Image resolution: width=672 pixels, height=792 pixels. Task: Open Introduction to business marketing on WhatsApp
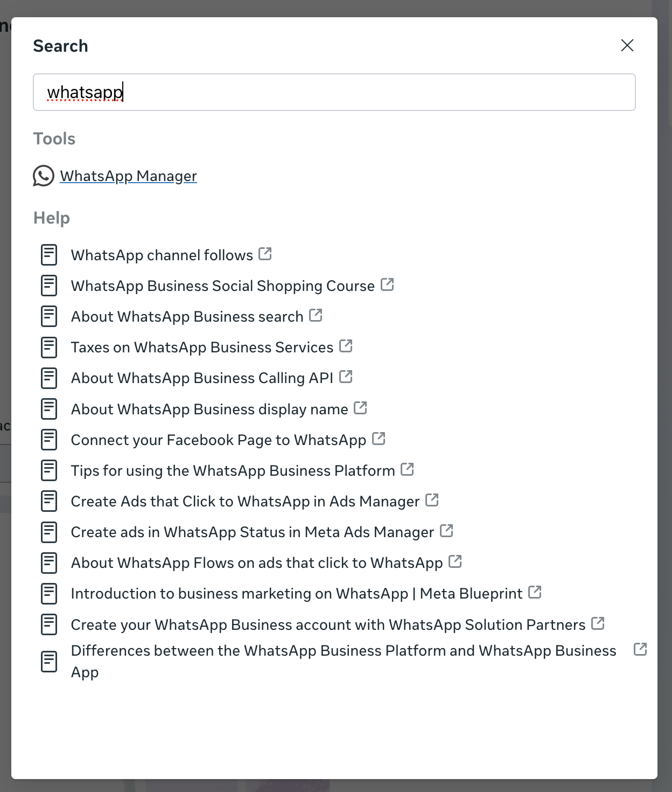(296, 594)
